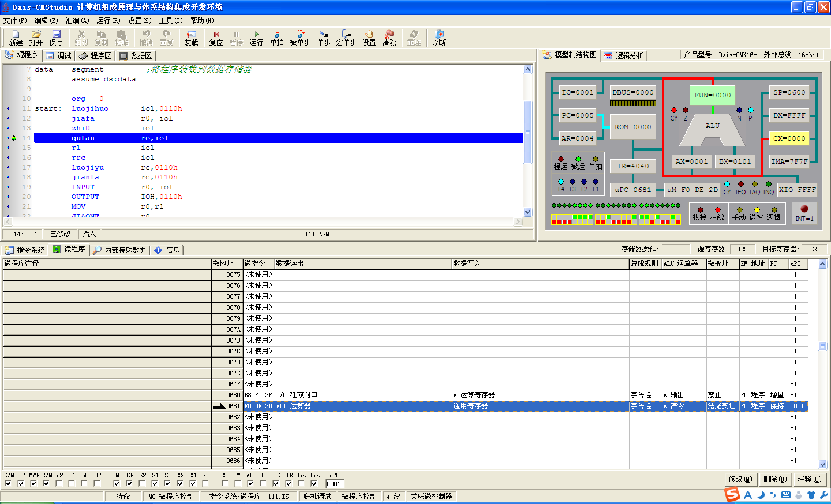Open the 汇编 (Assemble) menu
This screenshot has height=504, width=831.
(77, 20)
